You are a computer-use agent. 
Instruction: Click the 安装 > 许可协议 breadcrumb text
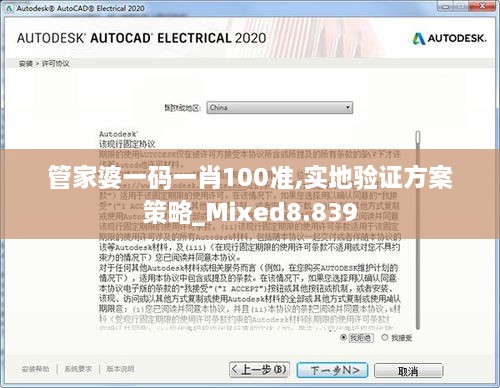coord(44,63)
